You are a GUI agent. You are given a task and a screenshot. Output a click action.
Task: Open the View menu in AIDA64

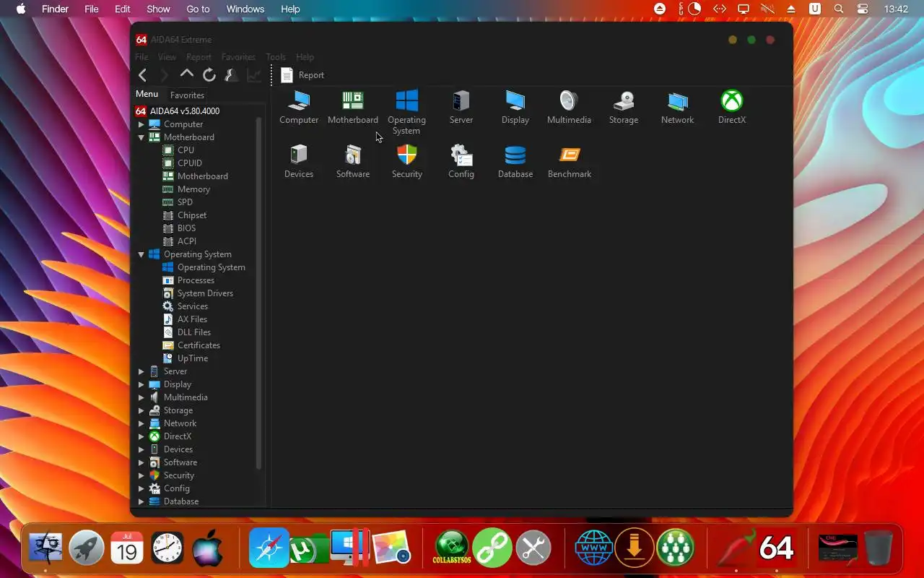point(167,57)
